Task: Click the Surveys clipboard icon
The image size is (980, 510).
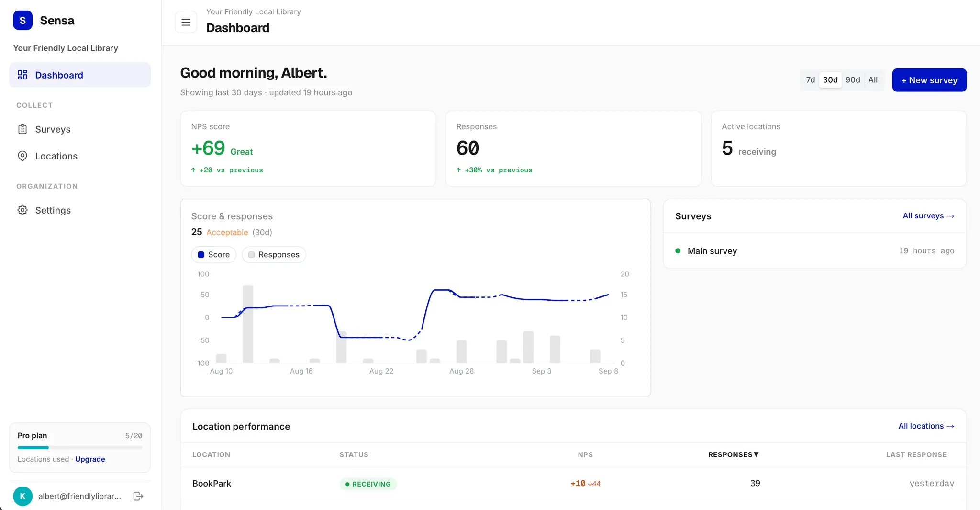Action: 22,129
